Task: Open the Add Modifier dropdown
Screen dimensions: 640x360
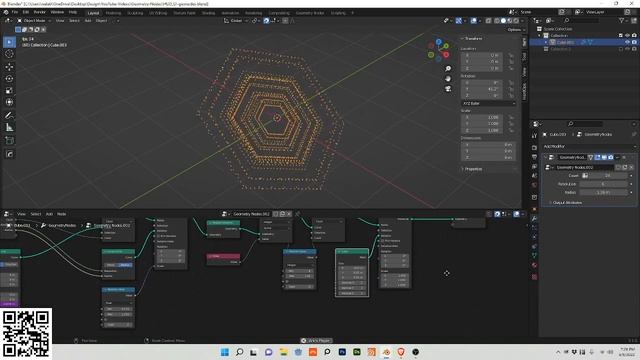Action: (589, 147)
